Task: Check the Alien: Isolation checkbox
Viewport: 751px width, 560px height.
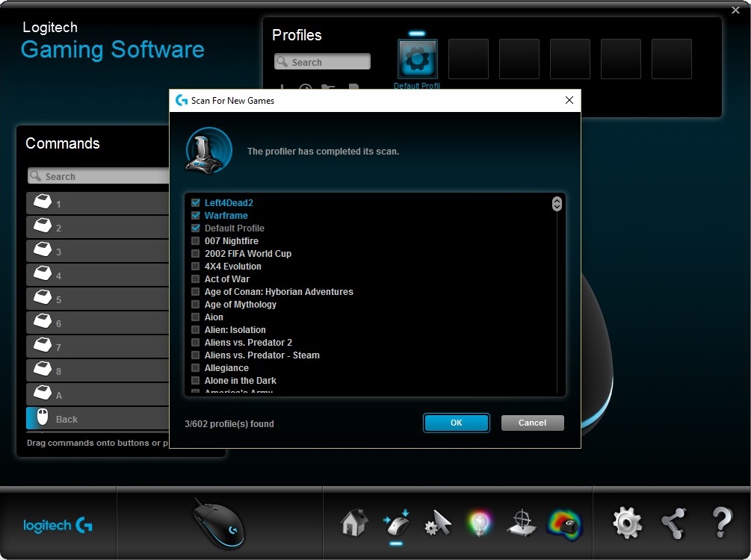Action: pyautogui.click(x=196, y=330)
